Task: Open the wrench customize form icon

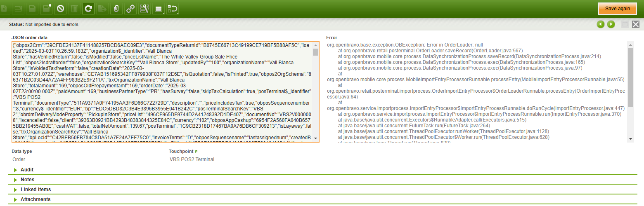Action: [x=144, y=8]
